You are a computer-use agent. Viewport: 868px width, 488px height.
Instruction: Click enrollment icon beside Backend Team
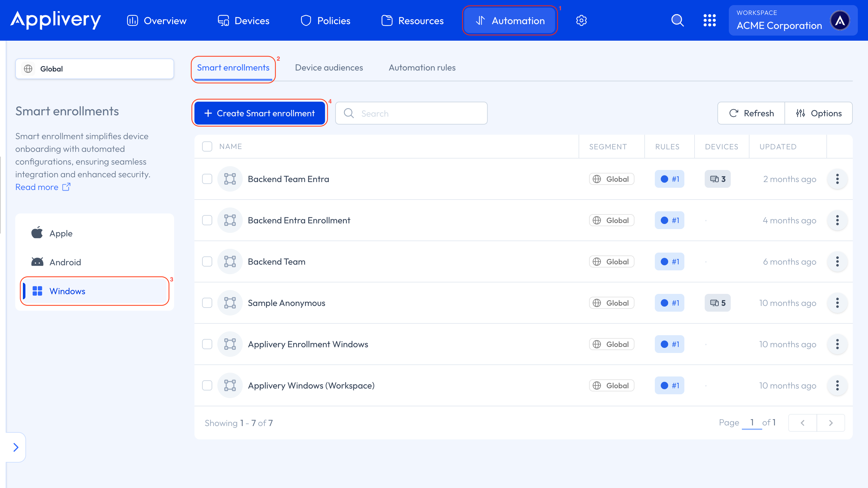230,261
